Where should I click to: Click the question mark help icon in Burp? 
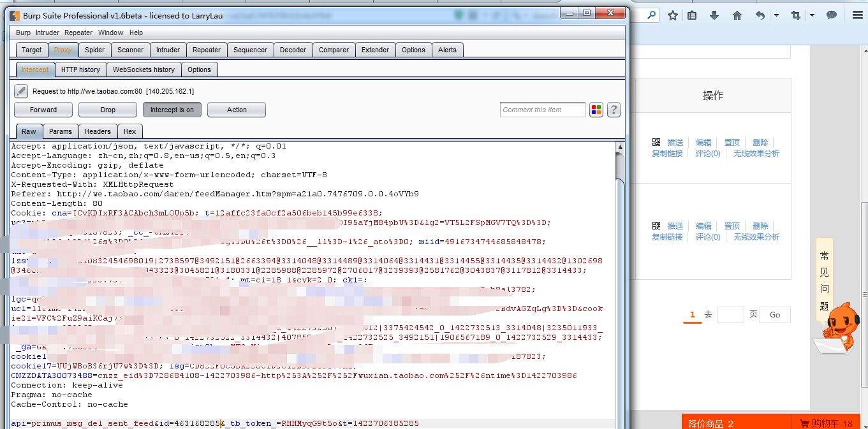(614, 110)
